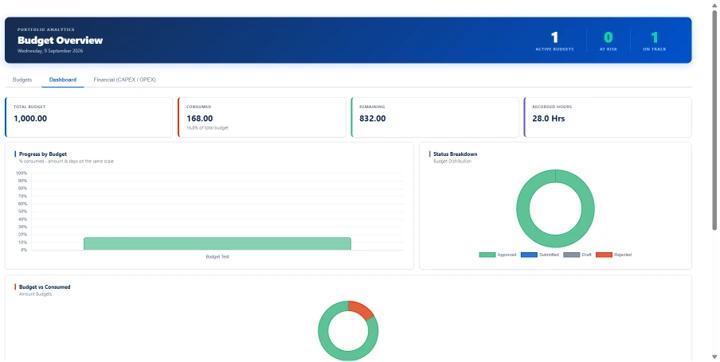
Task: Click the Active Budgets counter in header
Action: click(x=554, y=41)
